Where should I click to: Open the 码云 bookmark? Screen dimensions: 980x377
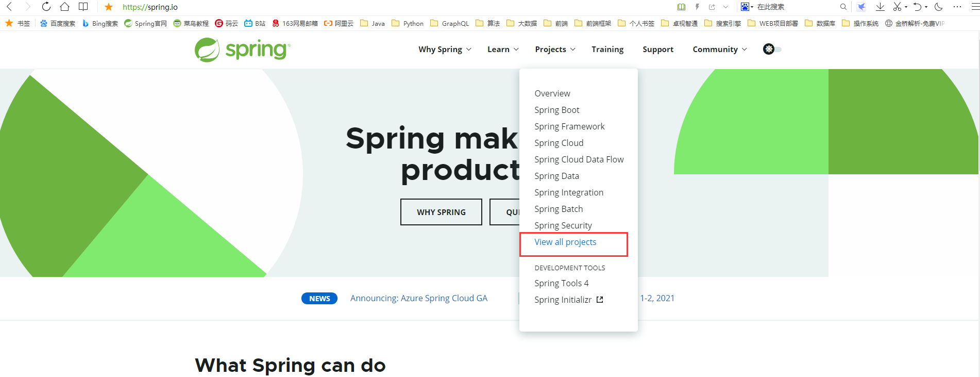pyautogui.click(x=226, y=23)
